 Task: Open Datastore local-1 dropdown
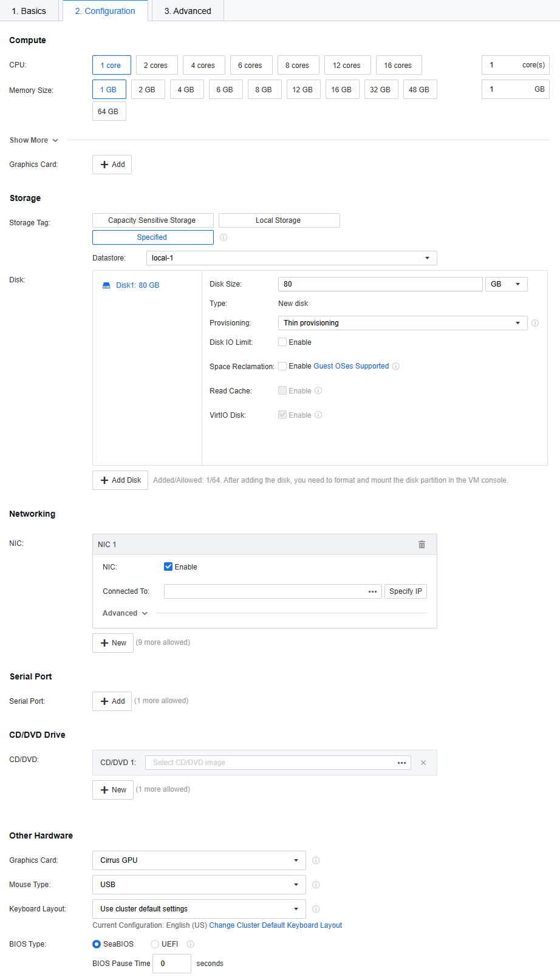pyautogui.click(x=292, y=258)
